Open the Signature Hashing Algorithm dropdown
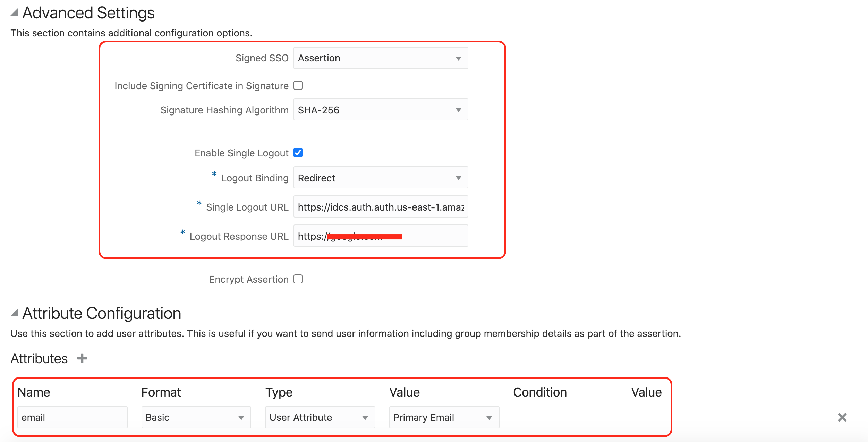This screenshot has width=868, height=442. (x=381, y=110)
